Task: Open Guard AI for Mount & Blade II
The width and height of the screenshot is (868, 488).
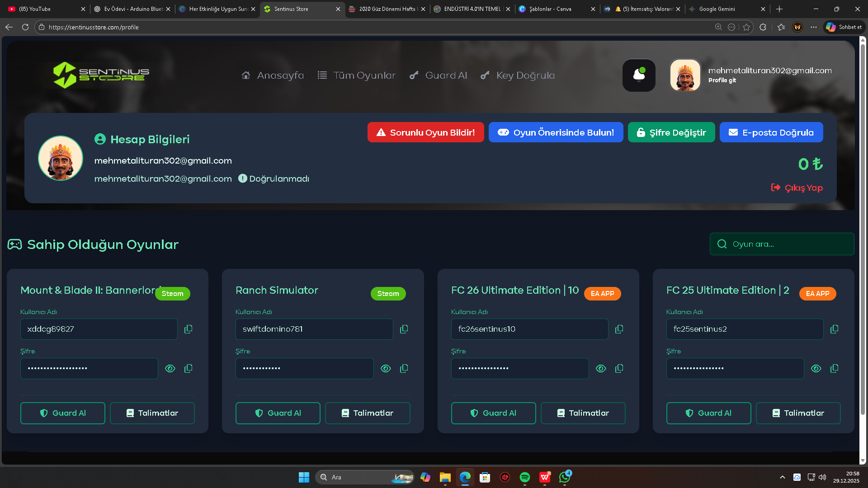Action: click(63, 413)
